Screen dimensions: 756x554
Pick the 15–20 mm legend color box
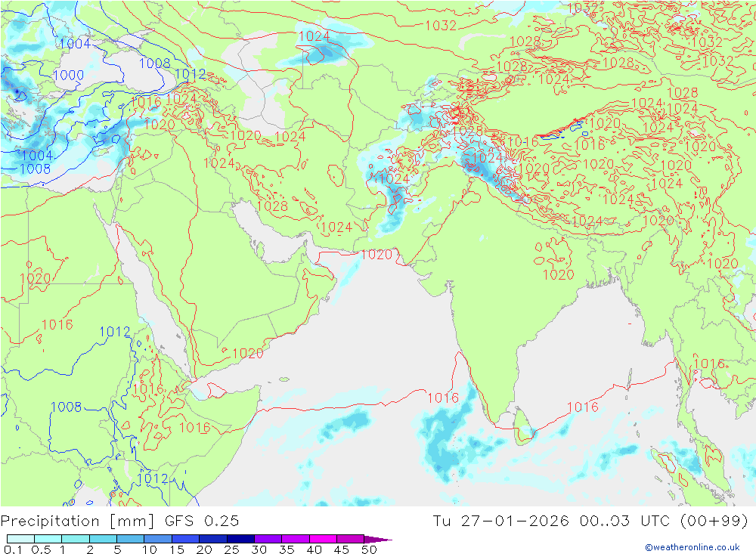click(185, 539)
